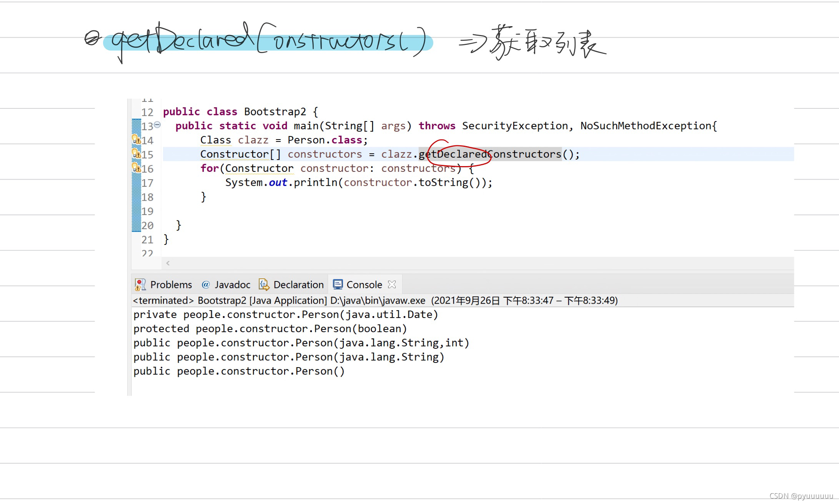839x504 pixels.
Task: Open the Declaration tab
Action: 299,284
